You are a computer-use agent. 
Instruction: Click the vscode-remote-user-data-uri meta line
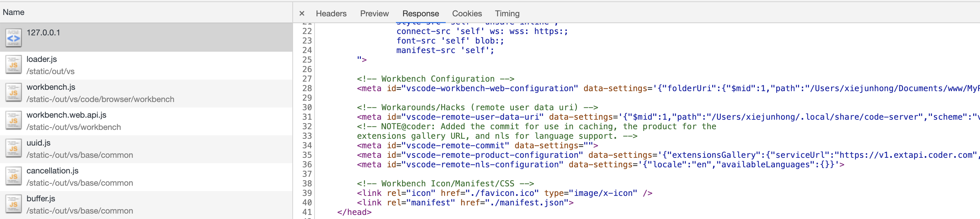coord(669,117)
